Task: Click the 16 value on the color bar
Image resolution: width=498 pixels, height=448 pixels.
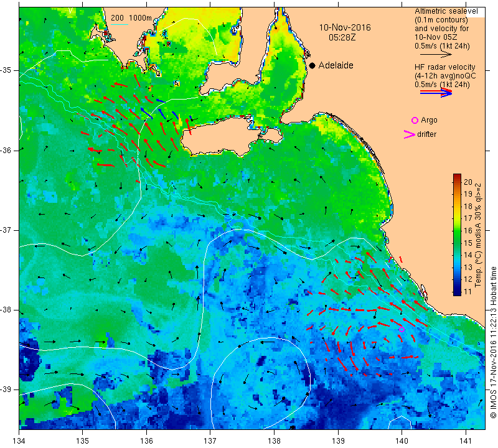Action: pyautogui.click(x=468, y=230)
